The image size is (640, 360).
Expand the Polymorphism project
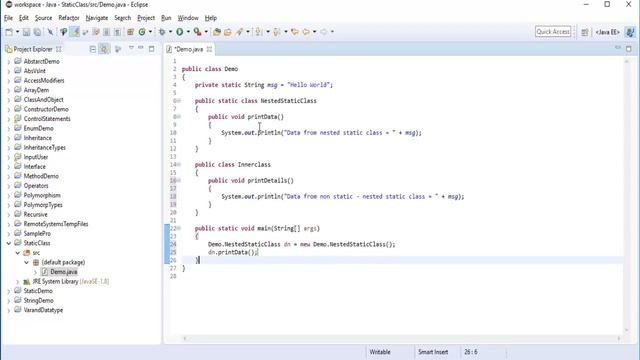[9, 196]
